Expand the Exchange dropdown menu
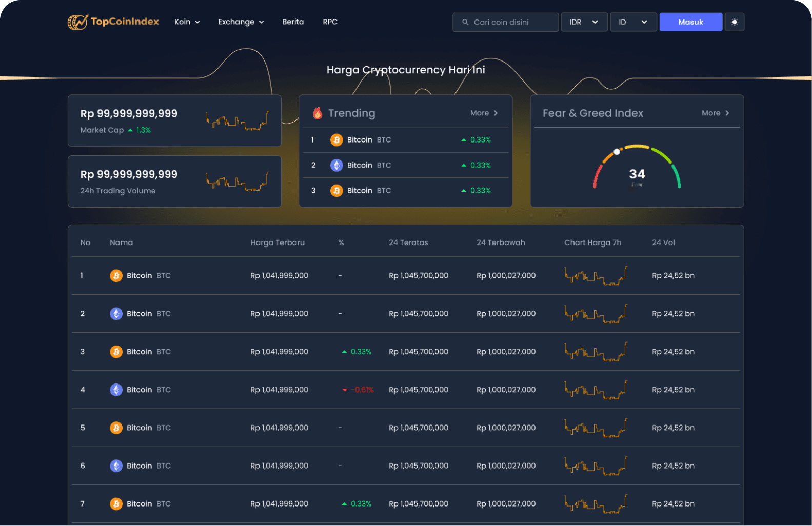This screenshot has height=526, width=812. 241,22
